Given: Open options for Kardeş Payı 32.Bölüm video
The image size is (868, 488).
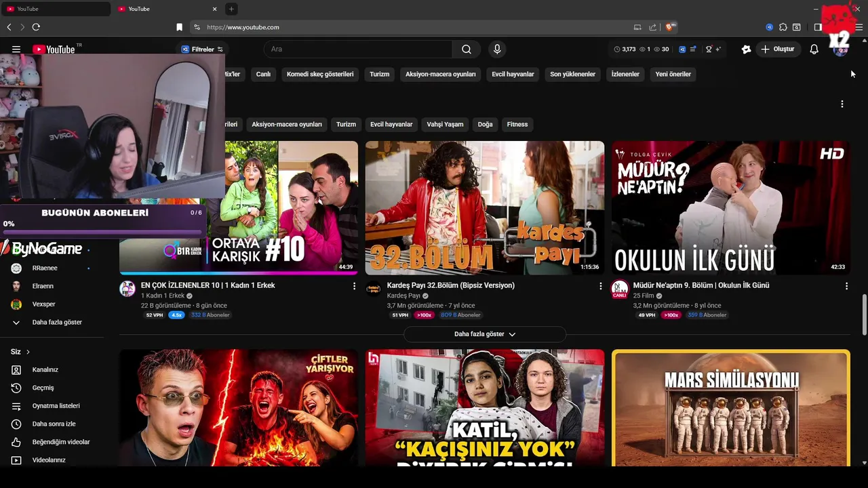Looking at the screenshot, I should pyautogui.click(x=600, y=286).
